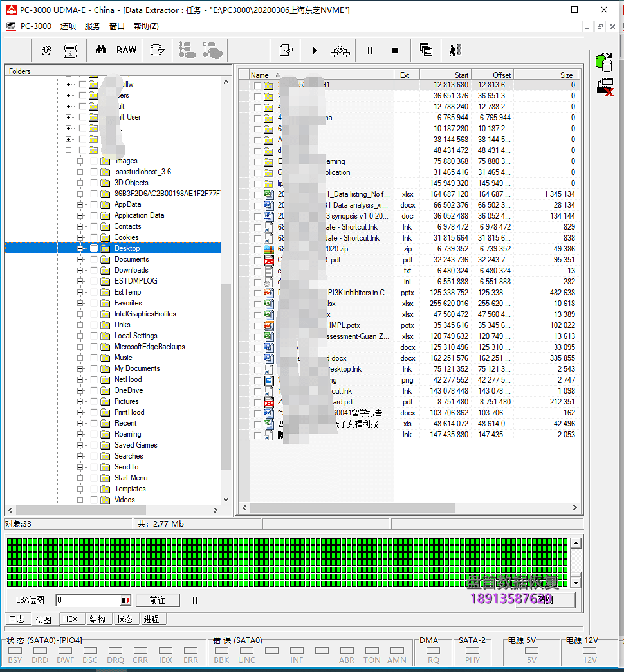The width and height of the screenshot is (624, 672).
Task: Sort file list by Ext column
Action: coord(407,75)
